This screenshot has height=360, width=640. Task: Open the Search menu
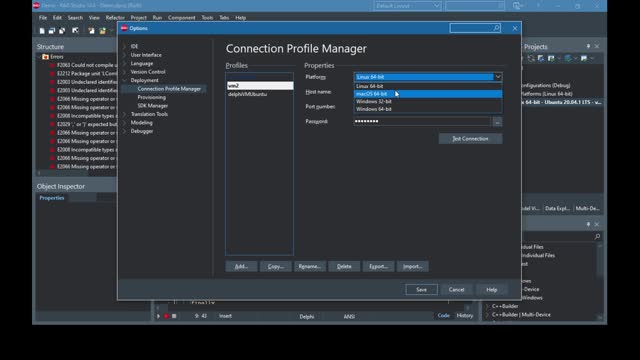[x=75, y=18]
